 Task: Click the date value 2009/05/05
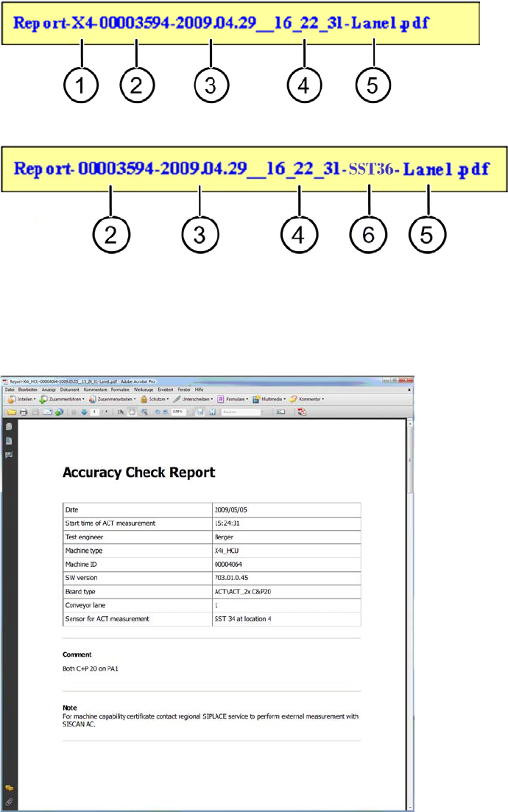tap(231, 509)
